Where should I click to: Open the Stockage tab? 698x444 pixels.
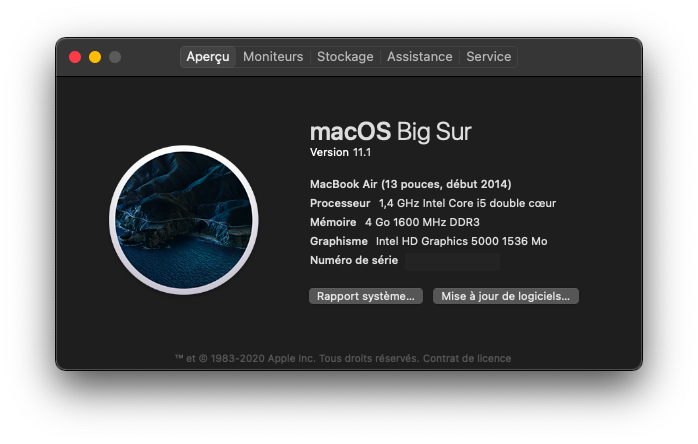click(345, 57)
